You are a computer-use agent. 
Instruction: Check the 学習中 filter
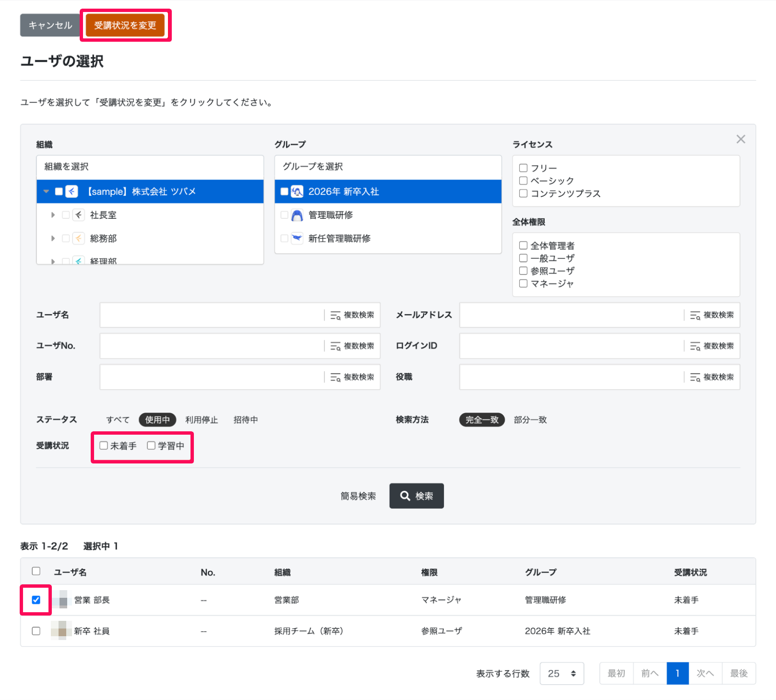point(151,446)
